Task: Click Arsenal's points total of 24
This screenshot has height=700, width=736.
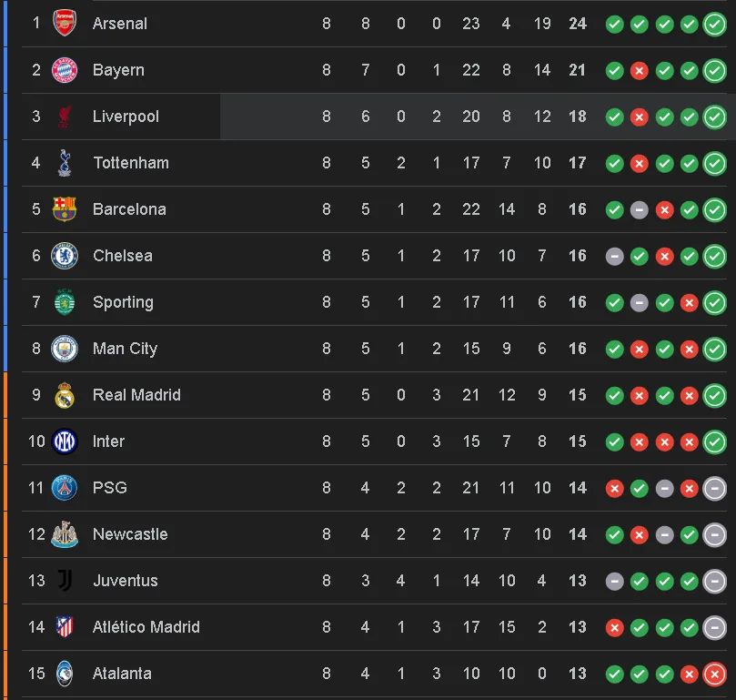Action: pyautogui.click(x=577, y=24)
